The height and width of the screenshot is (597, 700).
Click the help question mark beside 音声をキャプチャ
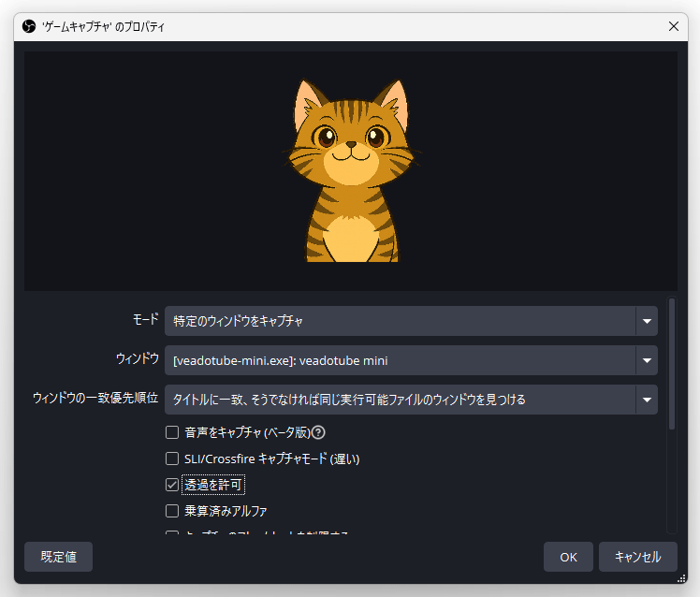tap(318, 432)
